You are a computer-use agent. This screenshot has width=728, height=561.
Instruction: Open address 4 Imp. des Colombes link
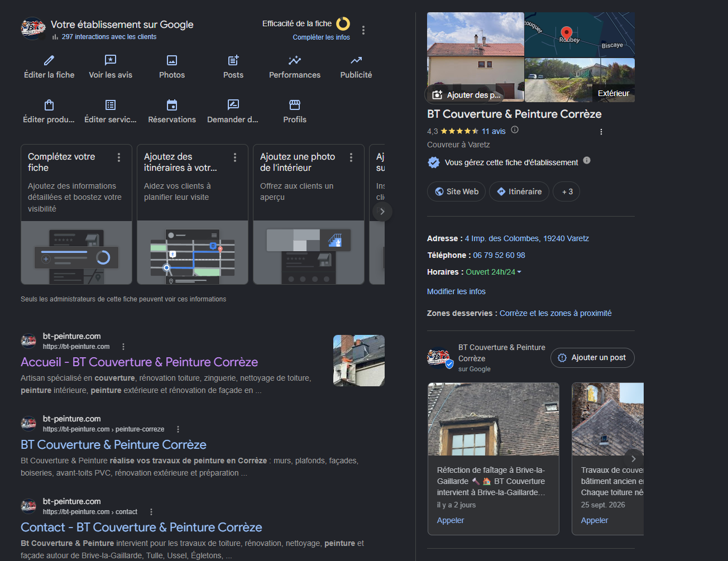point(527,238)
